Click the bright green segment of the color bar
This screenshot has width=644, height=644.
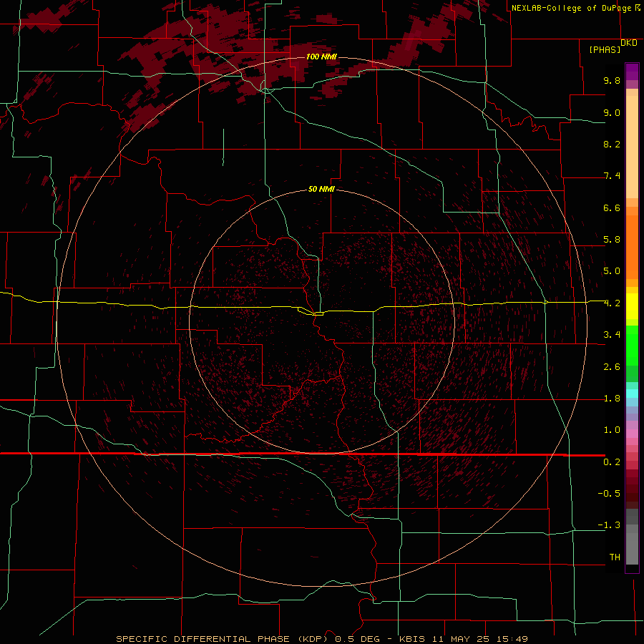[632, 345]
